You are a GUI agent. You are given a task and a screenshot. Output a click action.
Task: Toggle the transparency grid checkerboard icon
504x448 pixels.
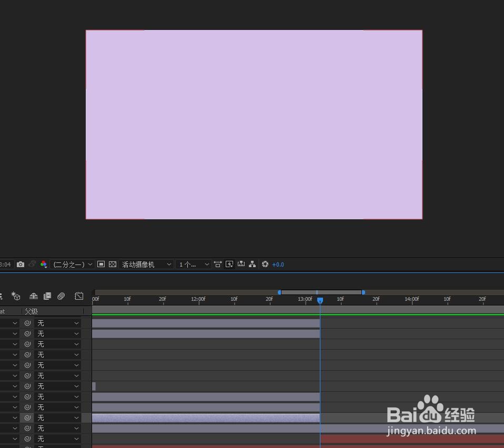click(x=113, y=264)
